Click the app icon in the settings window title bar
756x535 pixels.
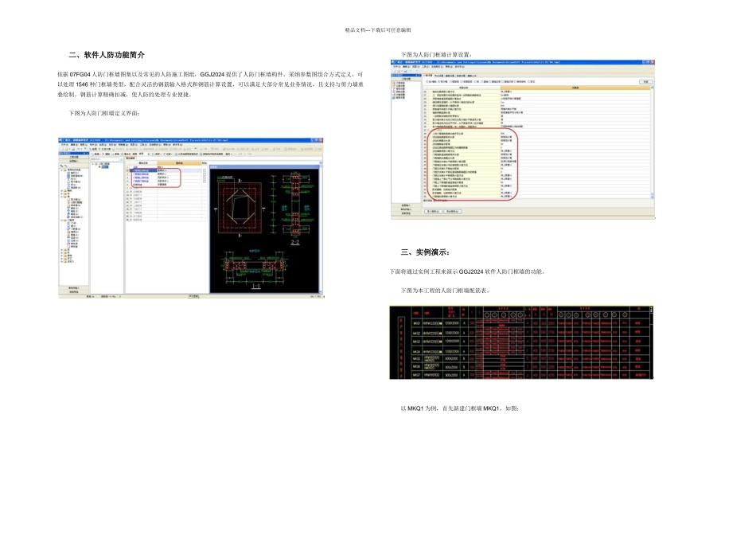point(392,61)
